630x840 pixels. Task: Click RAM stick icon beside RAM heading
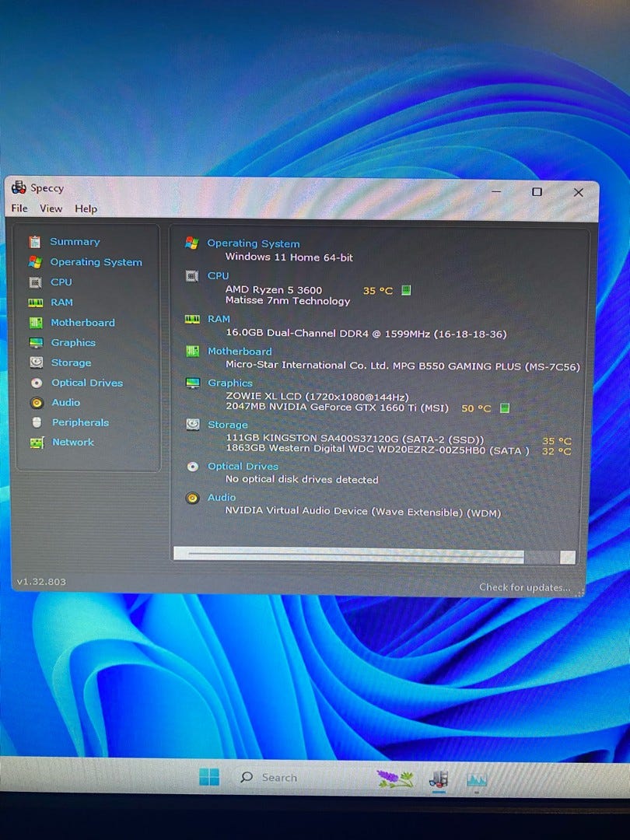coord(192,320)
